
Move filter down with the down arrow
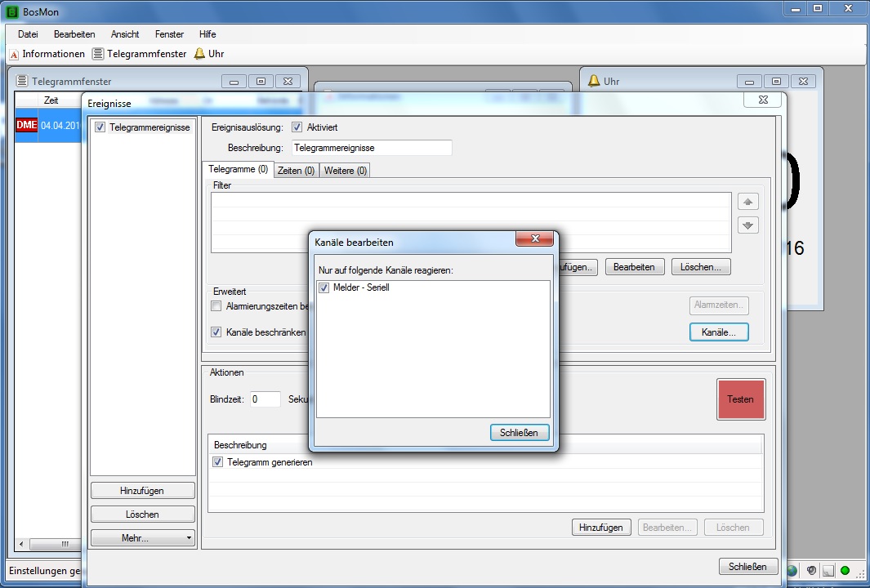point(747,225)
